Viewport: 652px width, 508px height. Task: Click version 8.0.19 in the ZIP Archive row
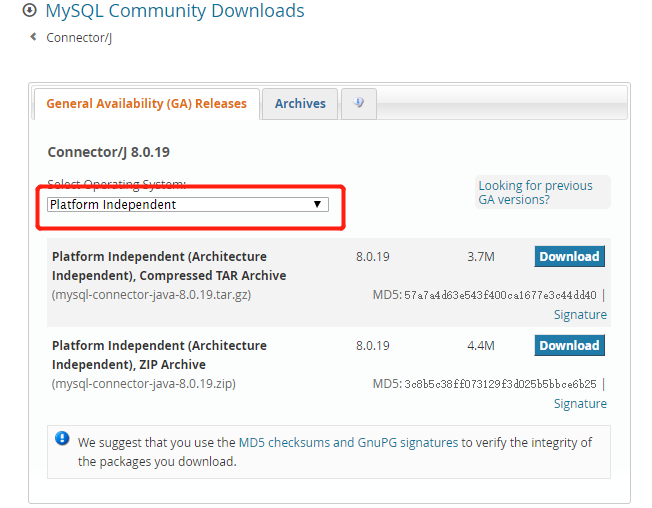pyautogui.click(x=373, y=345)
